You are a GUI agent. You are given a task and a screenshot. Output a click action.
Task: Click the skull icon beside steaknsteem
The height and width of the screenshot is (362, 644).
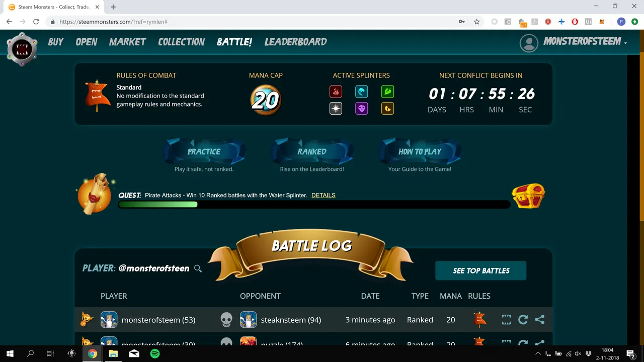point(226,320)
